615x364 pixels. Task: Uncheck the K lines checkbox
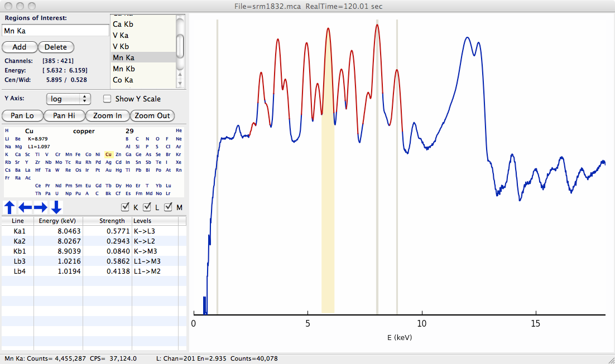click(x=126, y=207)
